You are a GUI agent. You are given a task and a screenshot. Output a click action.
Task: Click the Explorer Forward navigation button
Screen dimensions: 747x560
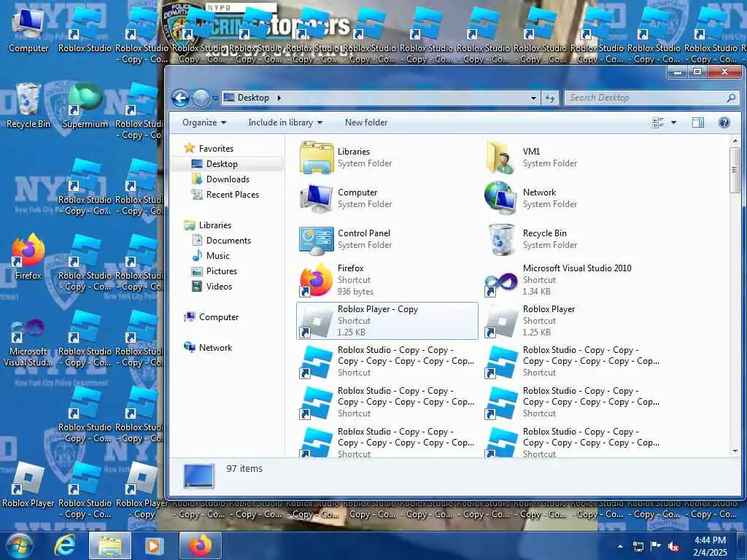click(201, 98)
